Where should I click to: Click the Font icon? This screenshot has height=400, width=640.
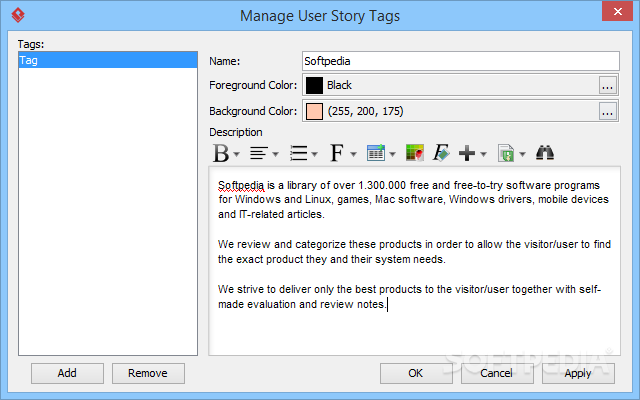pos(337,153)
